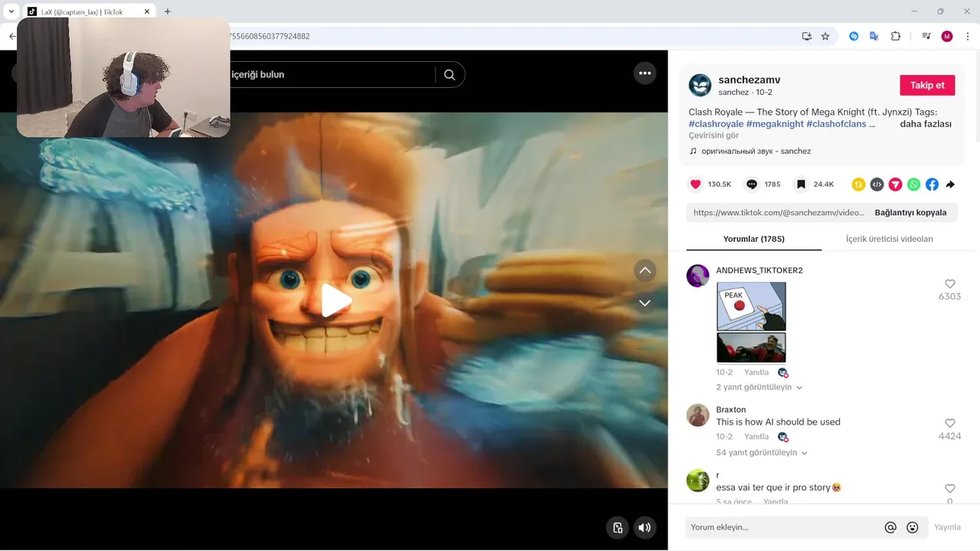Open the Shazam browser extension
This screenshot has height=551, width=980.
854,36
